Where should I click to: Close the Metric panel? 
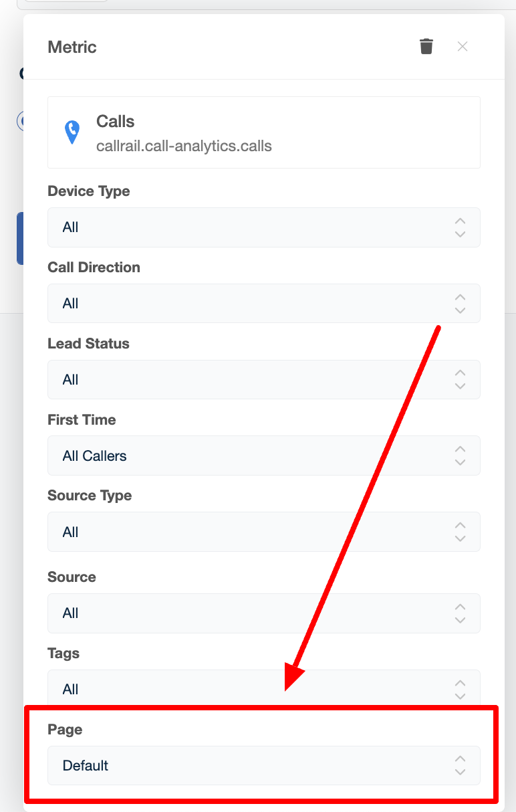(x=463, y=46)
